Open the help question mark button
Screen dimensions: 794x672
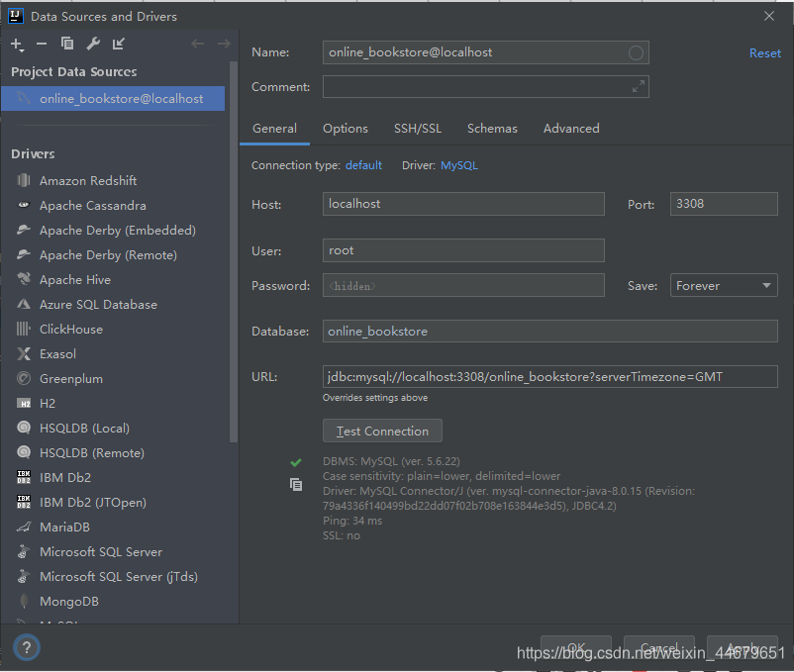click(27, 647)
